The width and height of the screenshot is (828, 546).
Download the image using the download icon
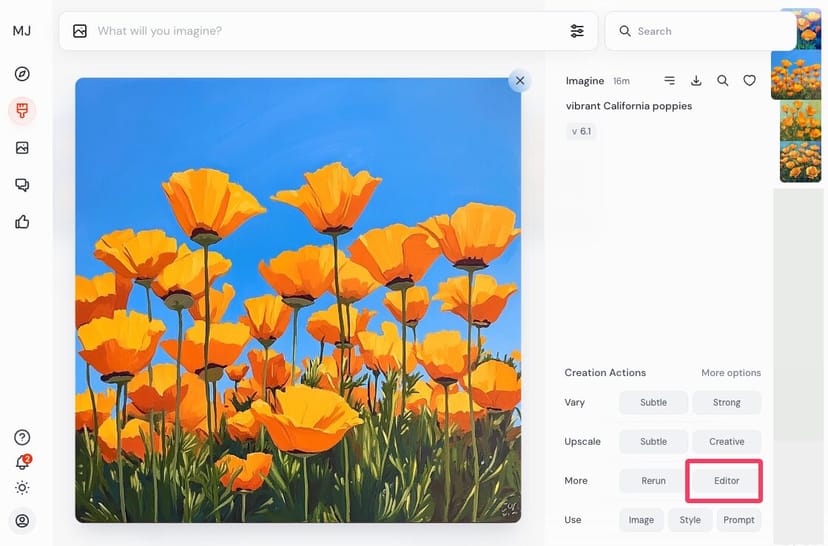pyautogui.click(x=696, y=81)
